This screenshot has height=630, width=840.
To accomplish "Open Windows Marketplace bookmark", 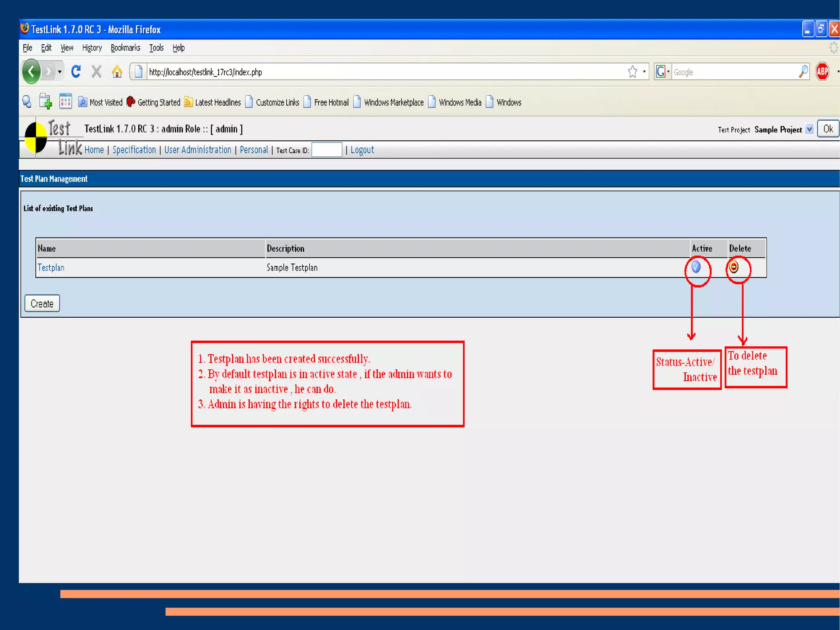I will click(388, 102).
